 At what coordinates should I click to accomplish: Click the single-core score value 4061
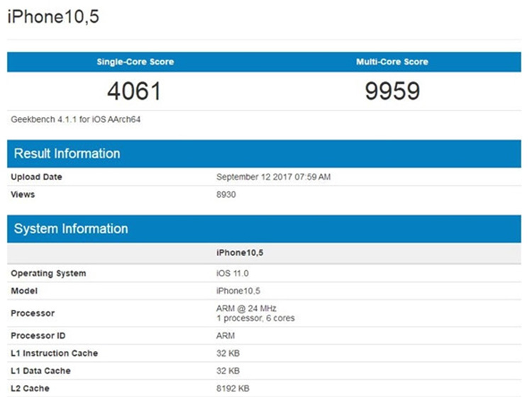coord(134,91)
